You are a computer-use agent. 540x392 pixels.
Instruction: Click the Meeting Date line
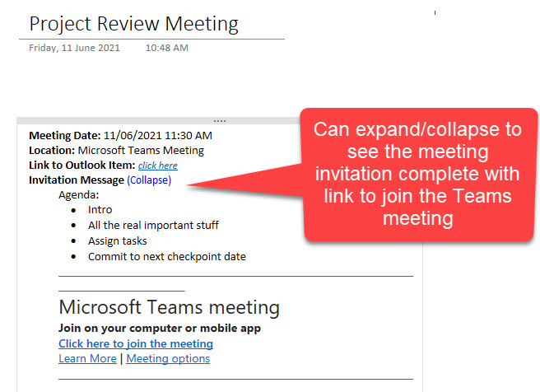120,135
